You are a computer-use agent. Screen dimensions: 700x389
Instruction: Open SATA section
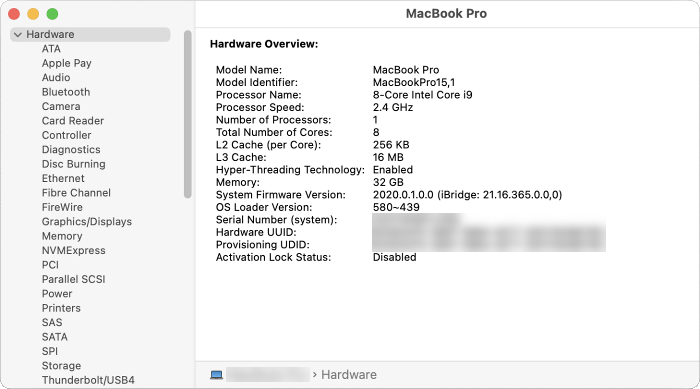coord(54,337)
